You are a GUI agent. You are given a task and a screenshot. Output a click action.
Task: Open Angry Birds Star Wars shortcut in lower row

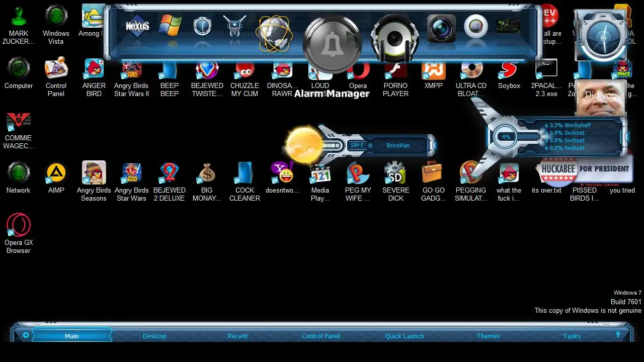point(131,182)
